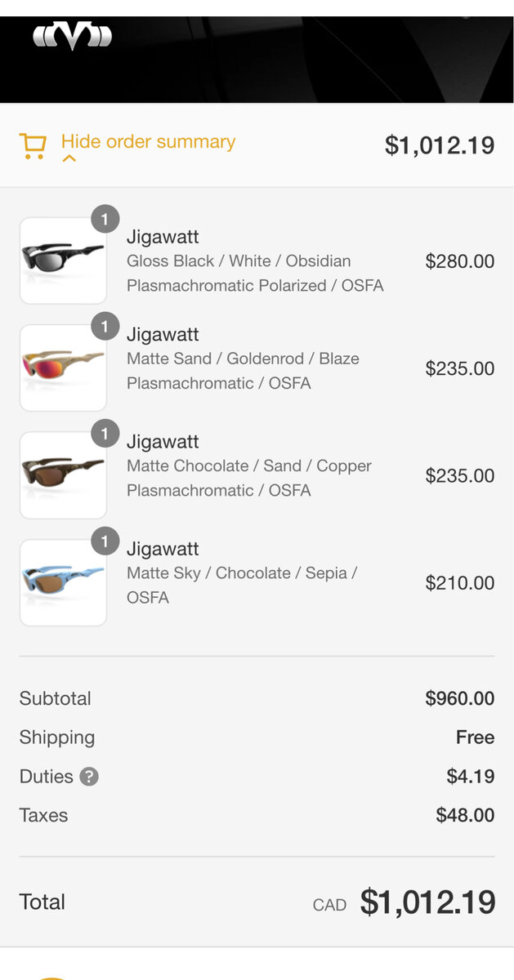Image resolution: width=514 pixels, height=980 pixels.
Task: Click quantity badge on Matte Sand Jigawatt
Action: pos(105,327)
